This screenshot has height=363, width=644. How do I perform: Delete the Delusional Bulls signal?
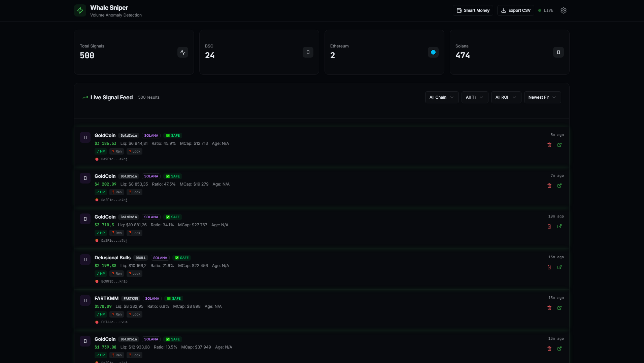(x=549, y=267)
